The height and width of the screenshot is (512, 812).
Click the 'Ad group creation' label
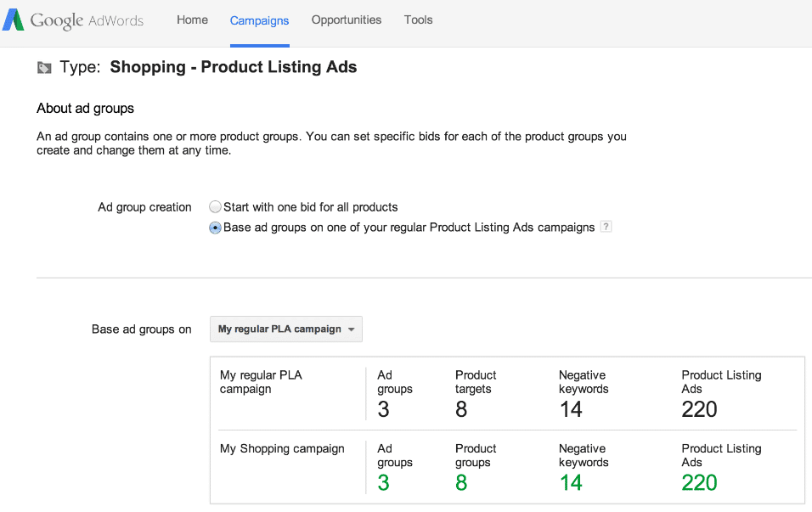(x=144, y=207)
